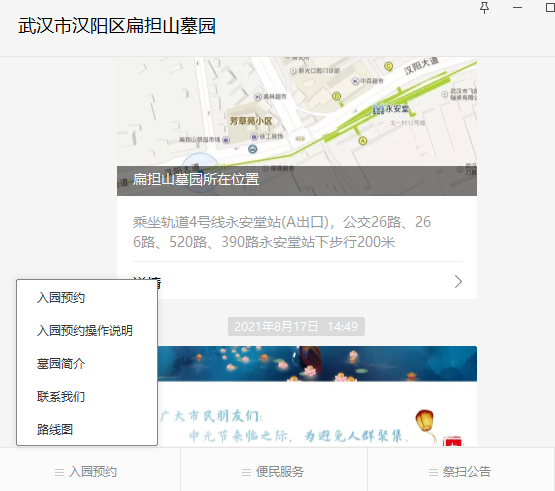Select 入园预约 in the popup menu
The width and height of the screenshot is (555, 491).
tap(61, 298)
